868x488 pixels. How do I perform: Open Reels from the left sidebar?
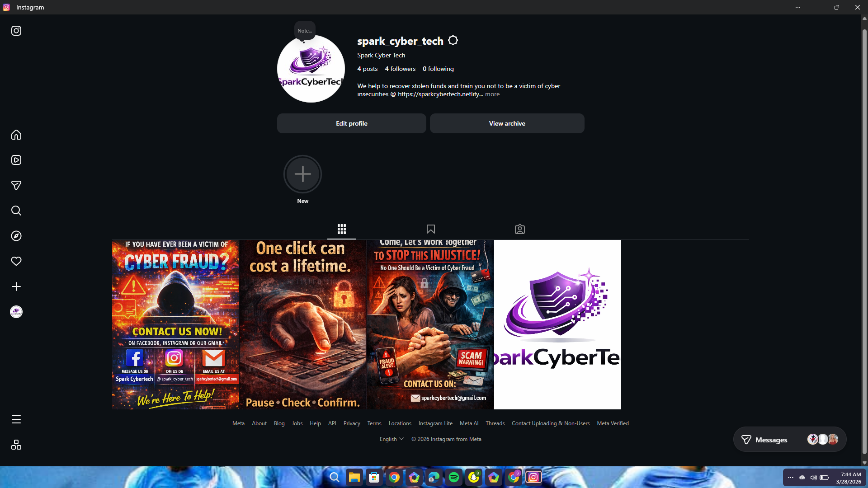16,160
